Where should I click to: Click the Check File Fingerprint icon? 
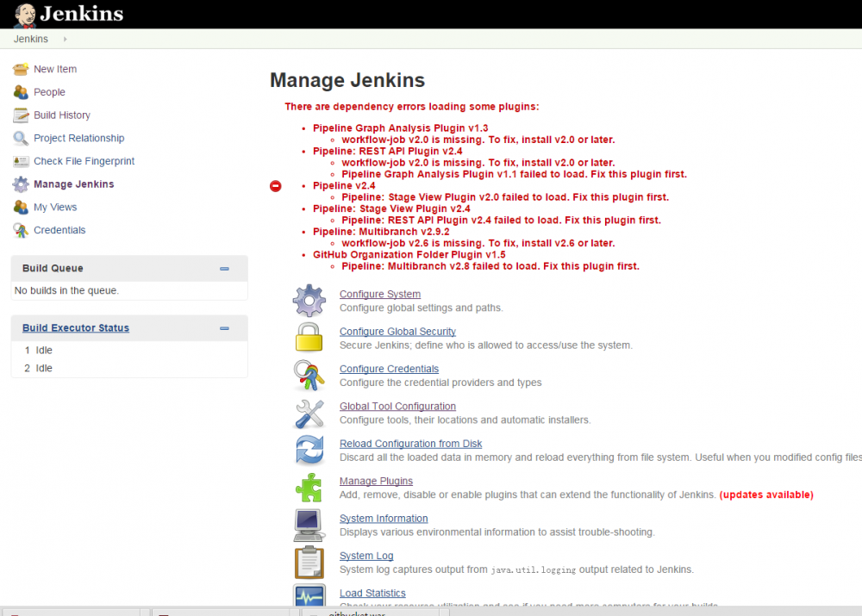21,162
